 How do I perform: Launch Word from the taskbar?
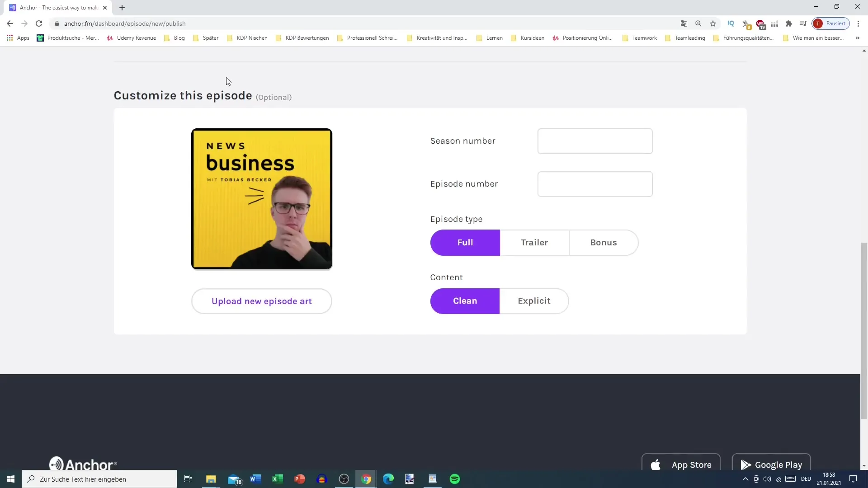point(255,479)
